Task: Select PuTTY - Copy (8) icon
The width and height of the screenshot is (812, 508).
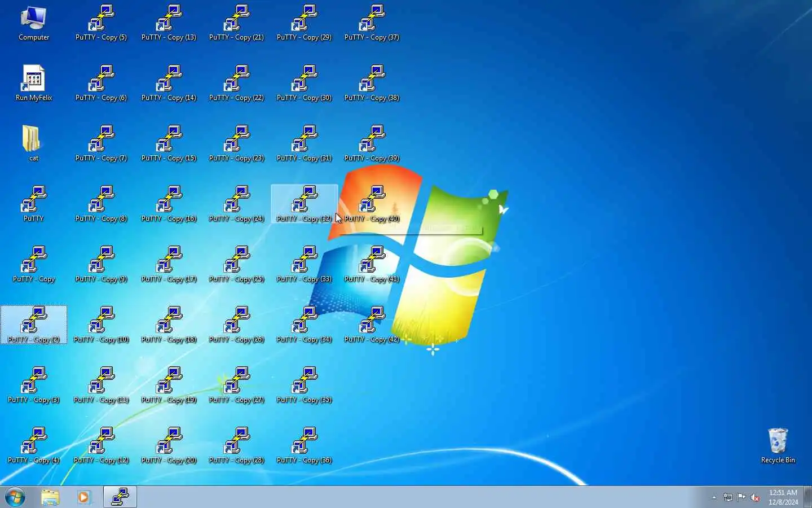Action: point(101,204)
